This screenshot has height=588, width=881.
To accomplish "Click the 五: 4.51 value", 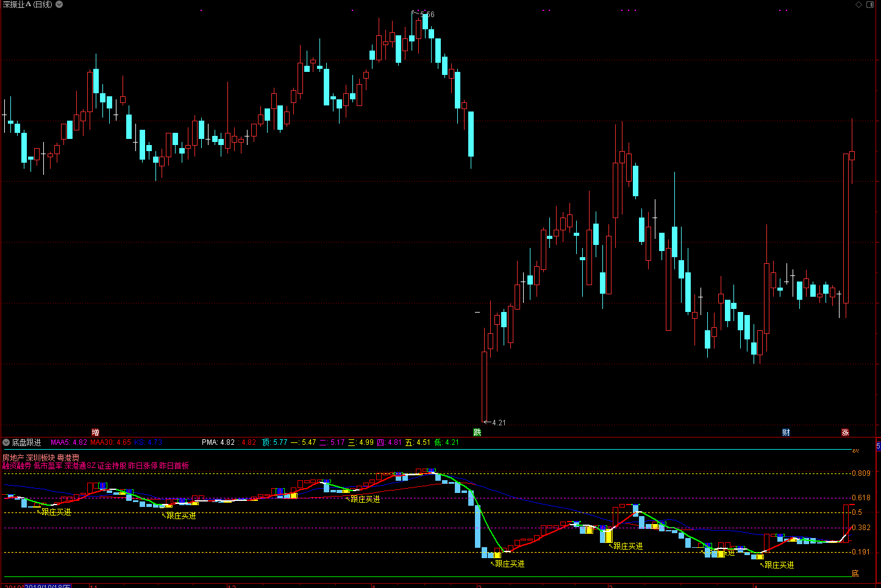I will click(x=418, y=442).
